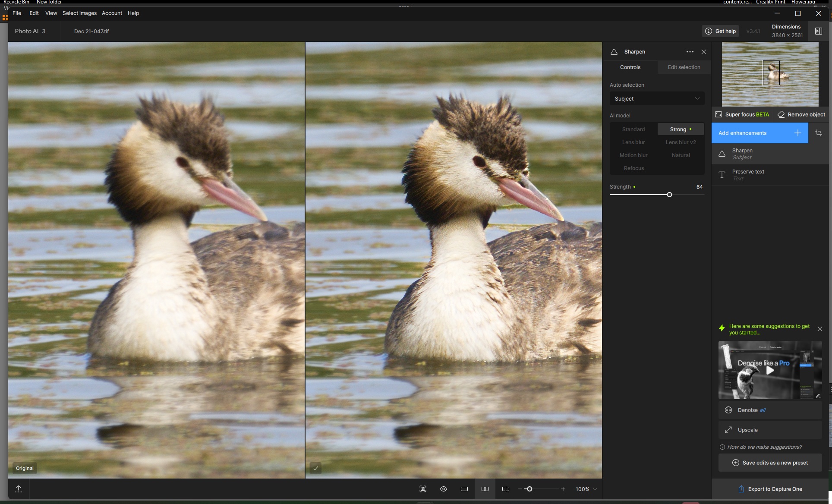Select side-by-side comparison view icon
Screen dimensions: 832x504
click(485, 489)
